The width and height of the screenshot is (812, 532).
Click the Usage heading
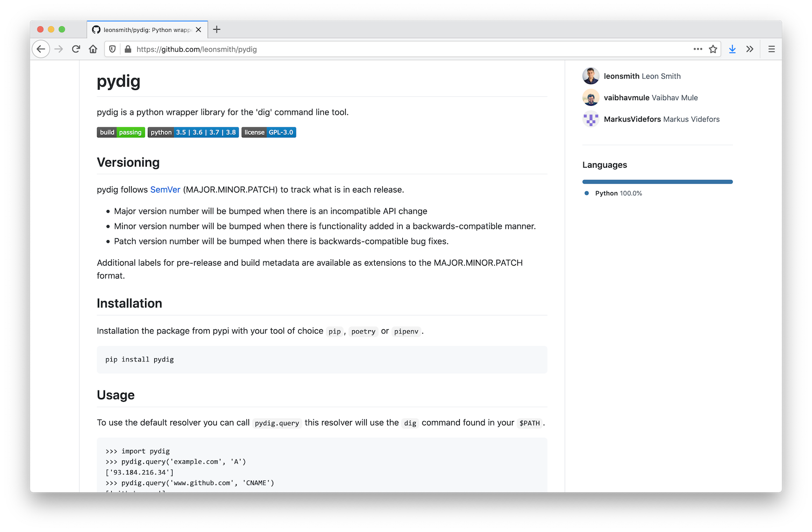coord(116,395)
